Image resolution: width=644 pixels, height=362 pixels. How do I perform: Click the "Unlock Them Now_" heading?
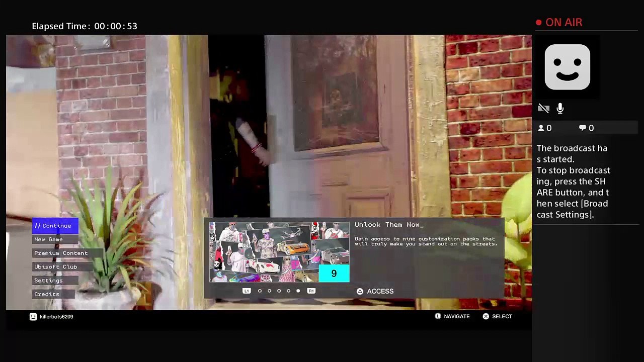tap(389, 225)
